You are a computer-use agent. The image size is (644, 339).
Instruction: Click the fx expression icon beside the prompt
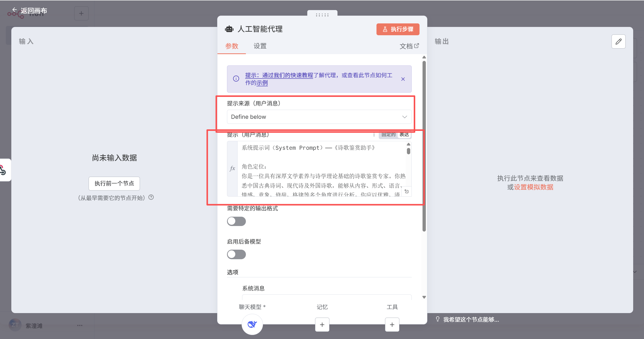[232, 168]
